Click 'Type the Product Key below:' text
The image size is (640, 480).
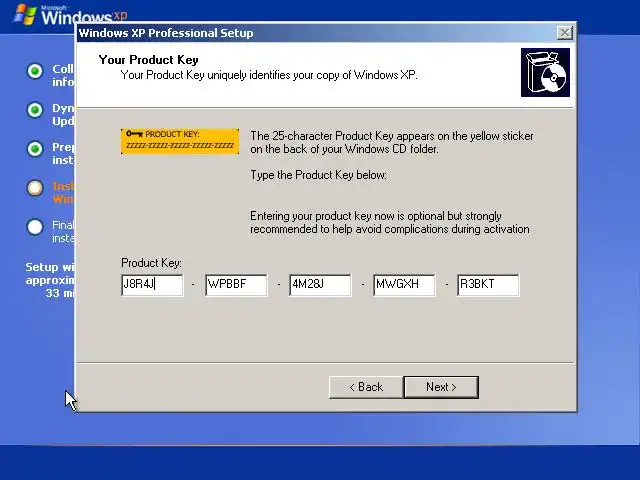pos(318,175)
